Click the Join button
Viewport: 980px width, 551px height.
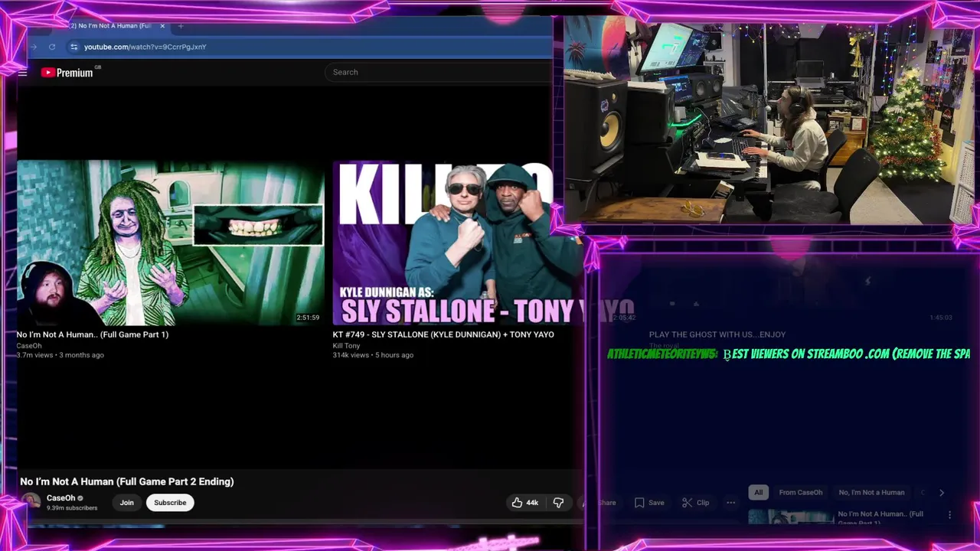(x=126, y=503)
